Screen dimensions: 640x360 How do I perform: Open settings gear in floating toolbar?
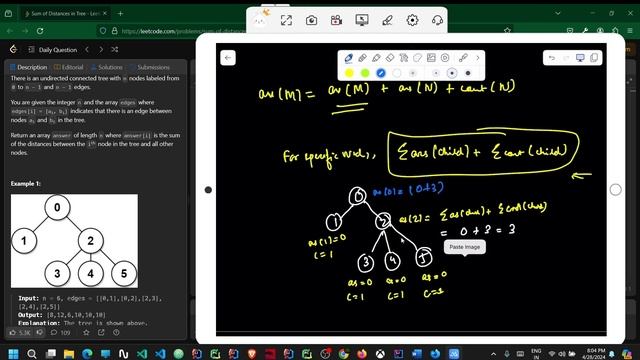412,20
